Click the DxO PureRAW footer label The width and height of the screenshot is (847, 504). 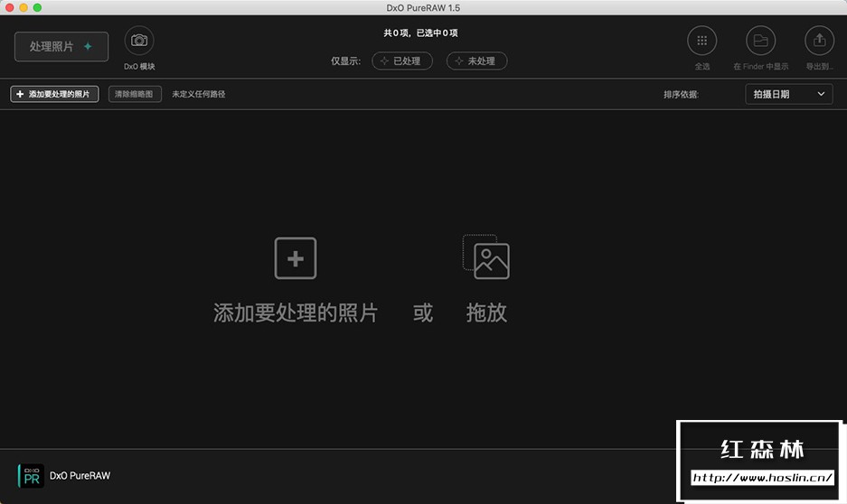point(80,475)
